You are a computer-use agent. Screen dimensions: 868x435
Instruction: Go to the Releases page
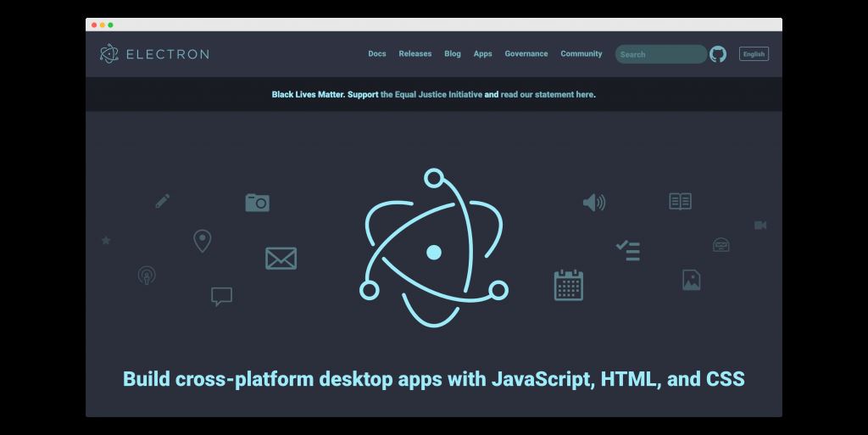[415, 53]
